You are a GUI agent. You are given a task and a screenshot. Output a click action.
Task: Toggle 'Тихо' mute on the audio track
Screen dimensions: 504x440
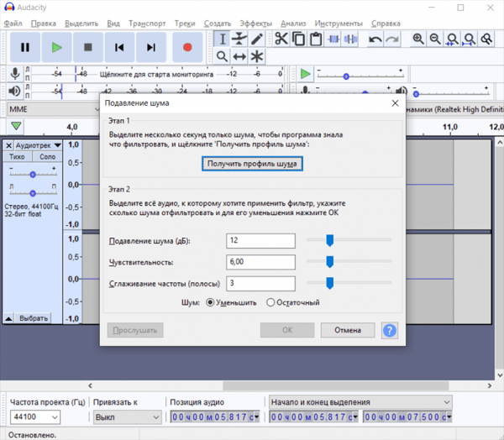18,157
